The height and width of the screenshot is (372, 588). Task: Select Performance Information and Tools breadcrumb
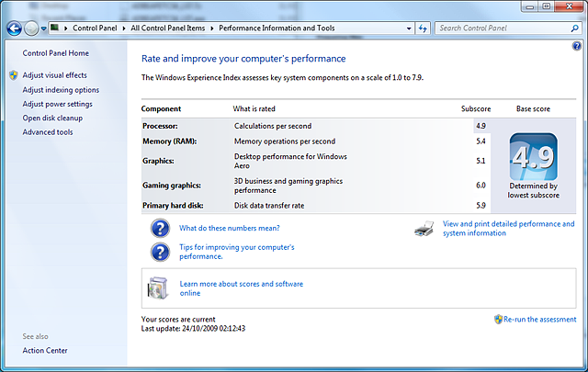coord(277,28)
